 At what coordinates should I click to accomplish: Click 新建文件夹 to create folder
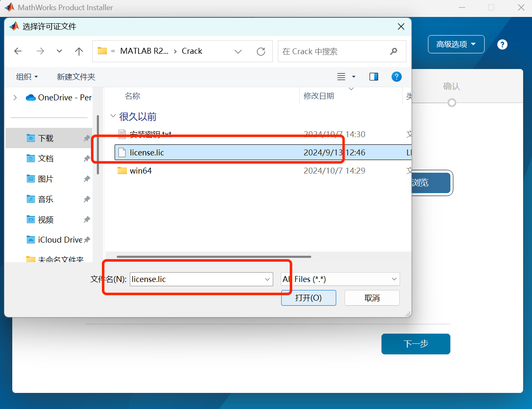(76, 77)
